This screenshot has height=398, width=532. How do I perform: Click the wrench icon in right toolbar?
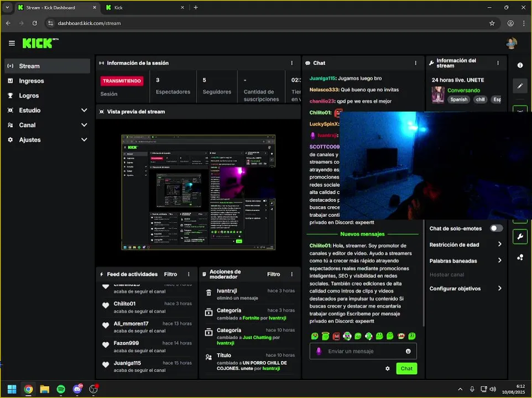pos(520,237)
